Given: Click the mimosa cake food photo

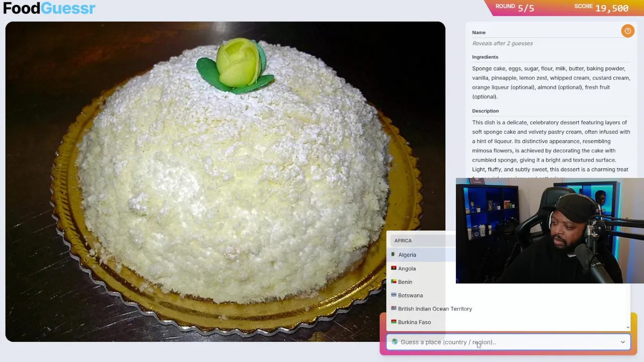Looking at the screenshot, I should pyautogui.click(x=225, y=182).
